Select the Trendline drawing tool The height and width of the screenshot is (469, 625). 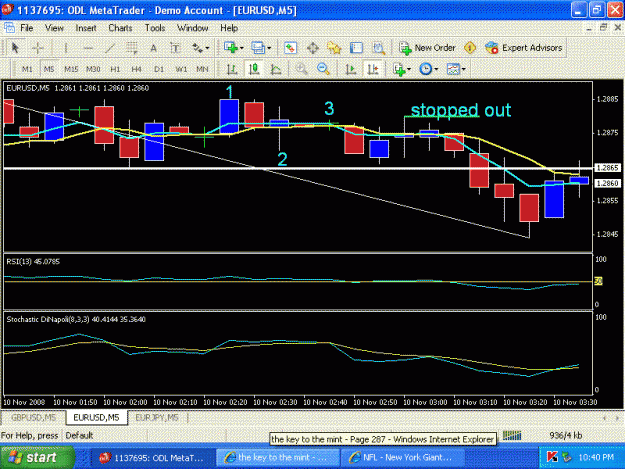pyautogui.click(x=110, y=48)
